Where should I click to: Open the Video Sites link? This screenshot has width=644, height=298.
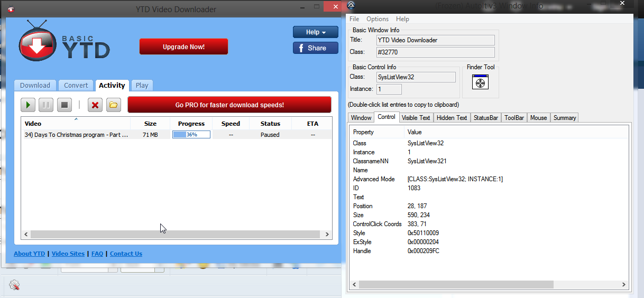coord(68,254)
